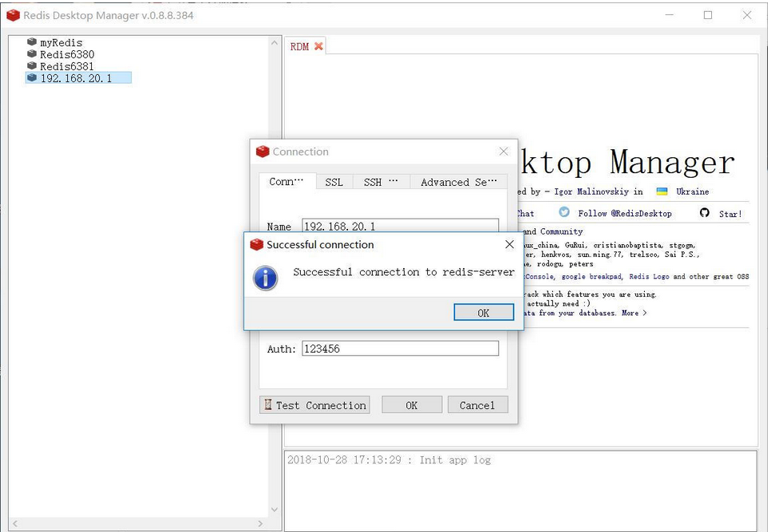Maximize the Redis Desktop Manager window
The height and width of the screenshot is (532, 775).
(708, 15)
